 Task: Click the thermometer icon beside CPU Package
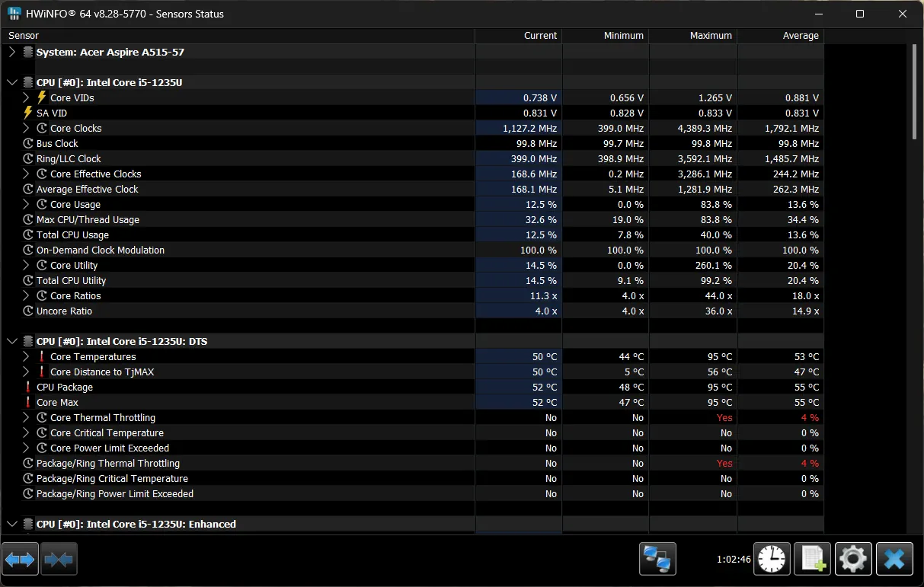click(28, 387)
